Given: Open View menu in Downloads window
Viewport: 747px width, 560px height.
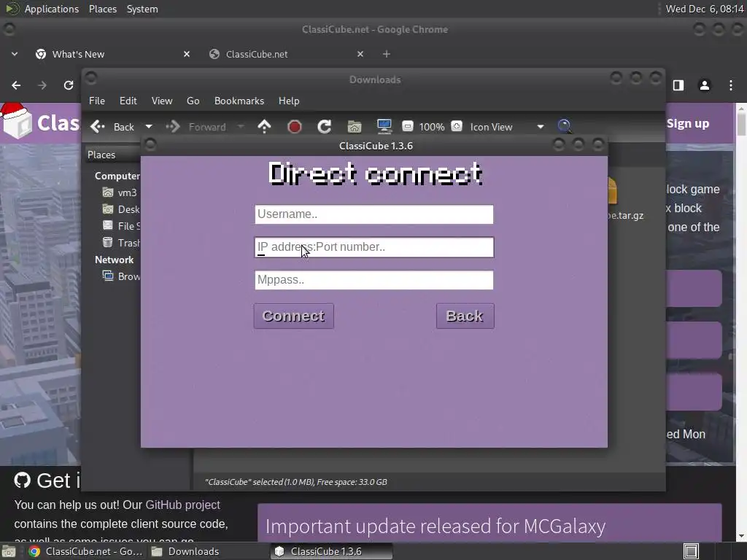Looking at the screenshot, I should coord(162,101).
